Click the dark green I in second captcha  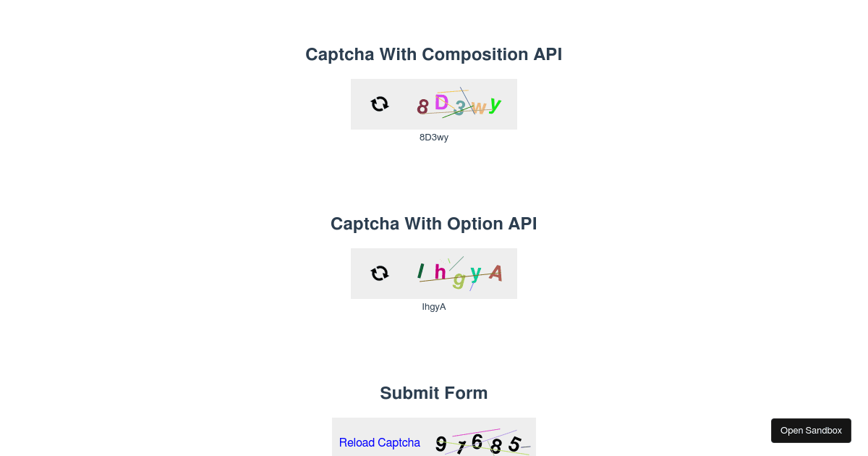420,271
